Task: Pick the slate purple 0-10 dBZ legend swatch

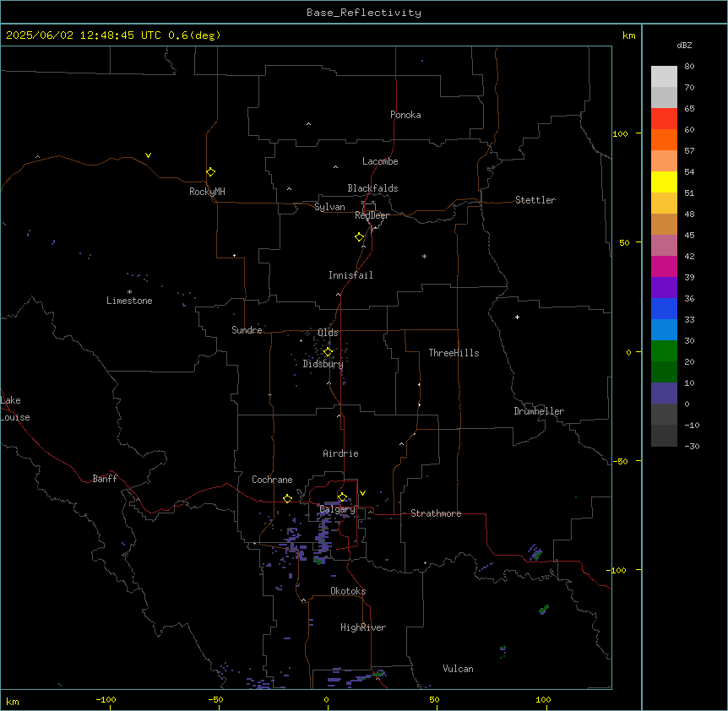Action: coord(664,393)
